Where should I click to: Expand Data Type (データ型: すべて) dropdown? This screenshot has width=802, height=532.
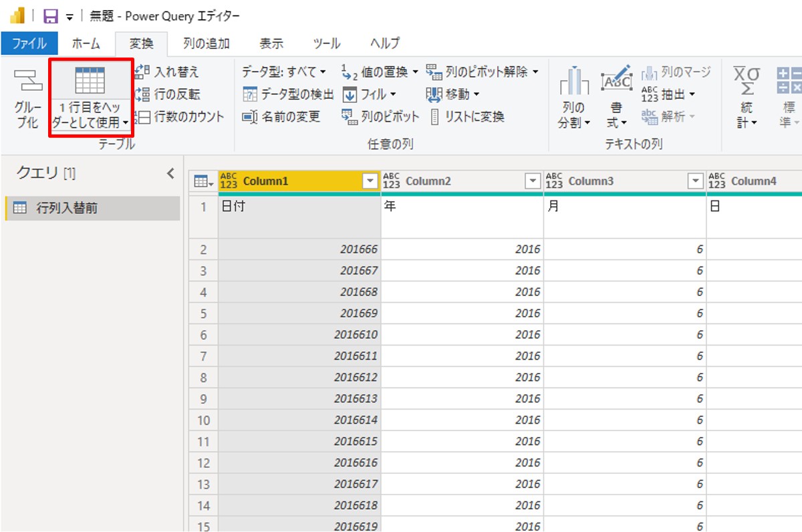[284, 72]
